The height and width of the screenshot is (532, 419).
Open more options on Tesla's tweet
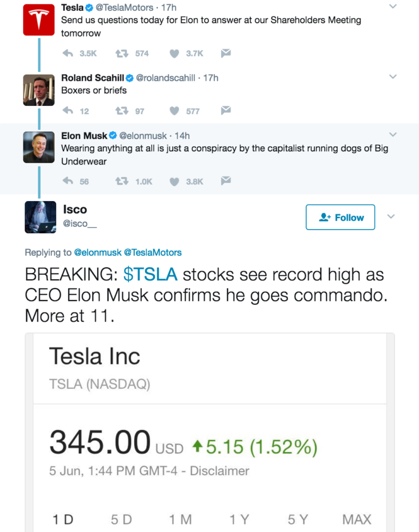(392, 7)
